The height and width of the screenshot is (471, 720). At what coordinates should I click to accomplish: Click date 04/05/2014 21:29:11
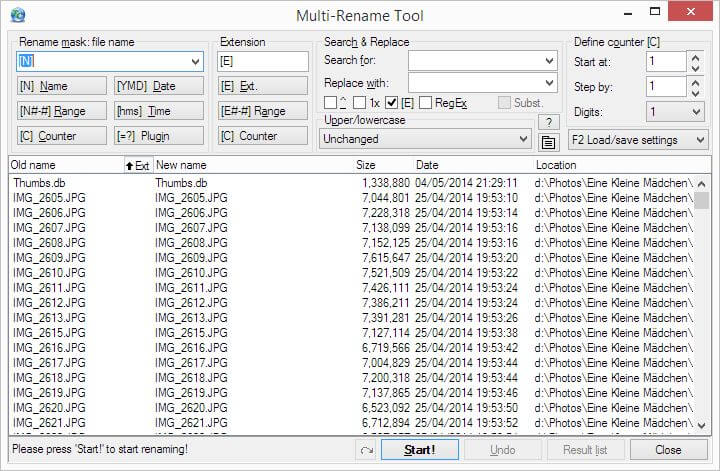pyautogui.click(x=466, y=183)
